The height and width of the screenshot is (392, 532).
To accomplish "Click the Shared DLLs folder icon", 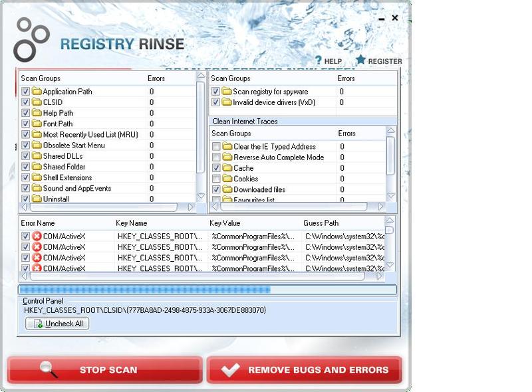I will pyautogui.click(x=37, y=156).
